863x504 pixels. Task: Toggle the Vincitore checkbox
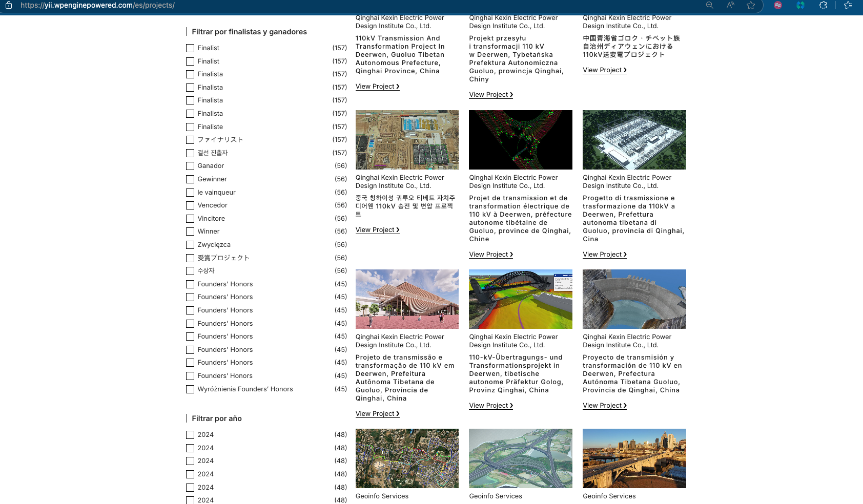click(x=190, y=219)
